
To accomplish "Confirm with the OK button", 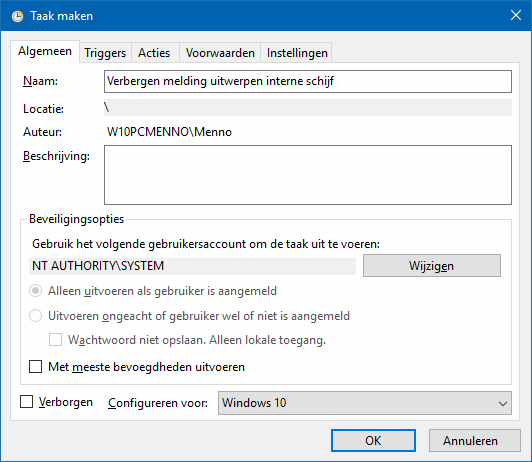I will [x=373, y=441].
